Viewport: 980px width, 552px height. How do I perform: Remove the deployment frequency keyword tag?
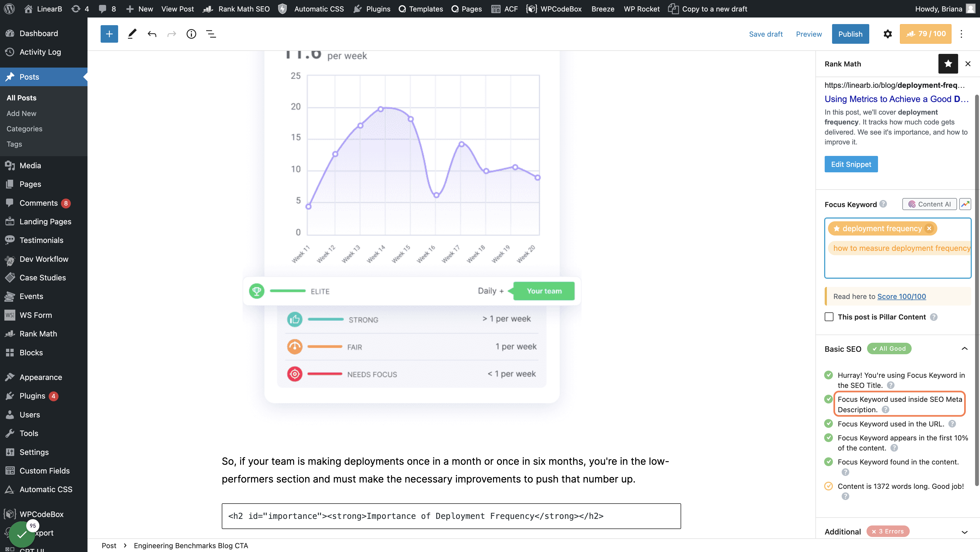click(929, 228)
